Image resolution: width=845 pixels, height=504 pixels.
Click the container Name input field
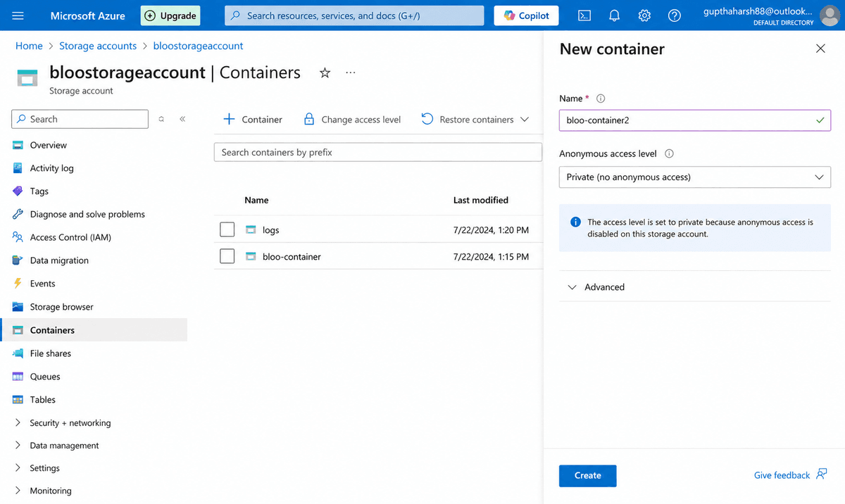click(x=695, y=120)
